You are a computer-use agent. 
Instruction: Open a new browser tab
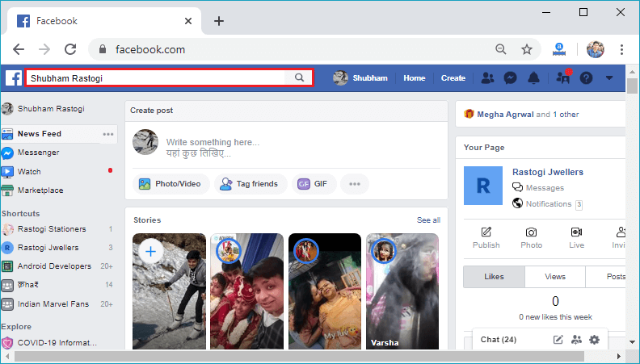point(219,21)
